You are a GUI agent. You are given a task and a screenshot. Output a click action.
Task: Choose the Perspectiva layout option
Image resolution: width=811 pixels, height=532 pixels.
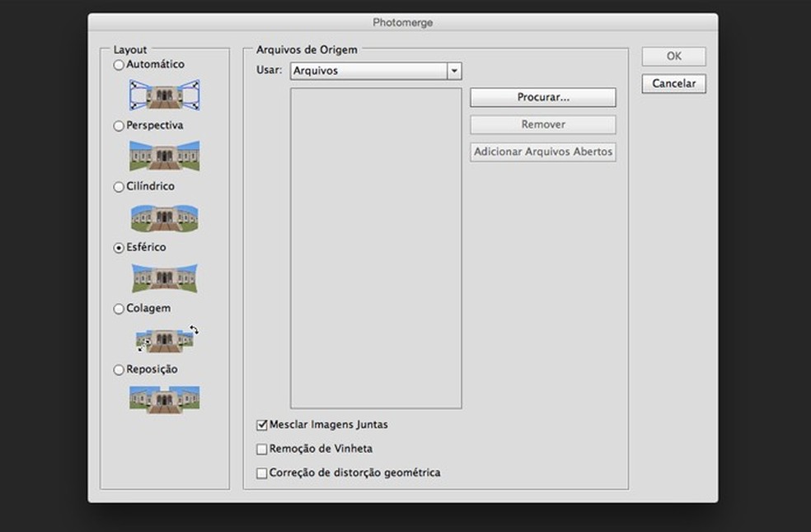[120, 126]
